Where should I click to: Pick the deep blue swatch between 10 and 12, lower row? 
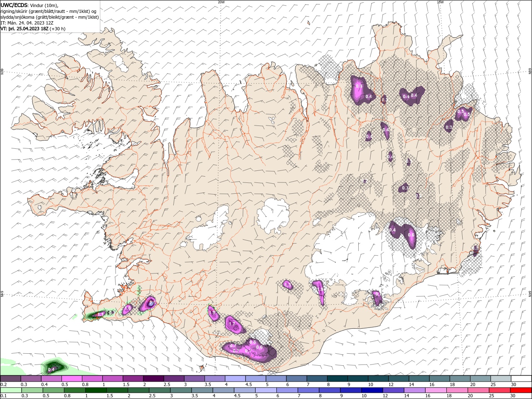(x=372, y=390)
